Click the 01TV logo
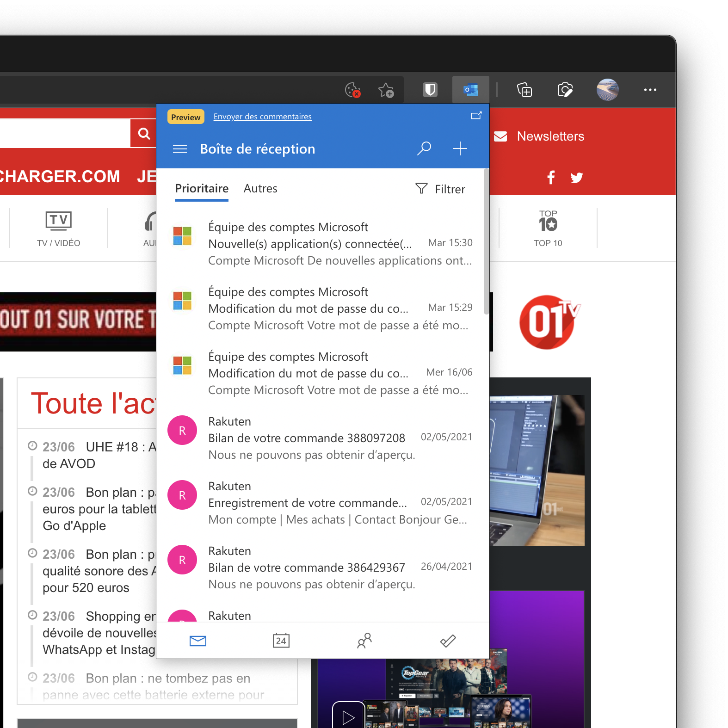728x728 pixels. coord(549,322)
